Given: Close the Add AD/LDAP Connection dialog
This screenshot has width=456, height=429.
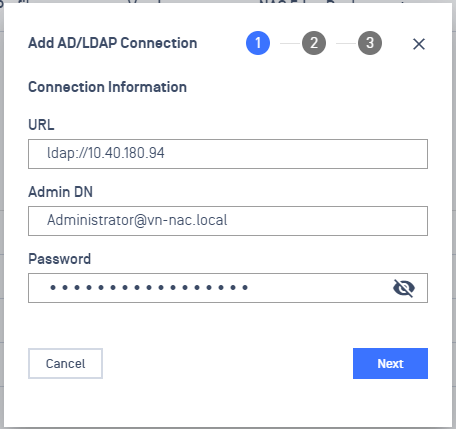Looking at the screenshot, I should [x=419, y=44].
